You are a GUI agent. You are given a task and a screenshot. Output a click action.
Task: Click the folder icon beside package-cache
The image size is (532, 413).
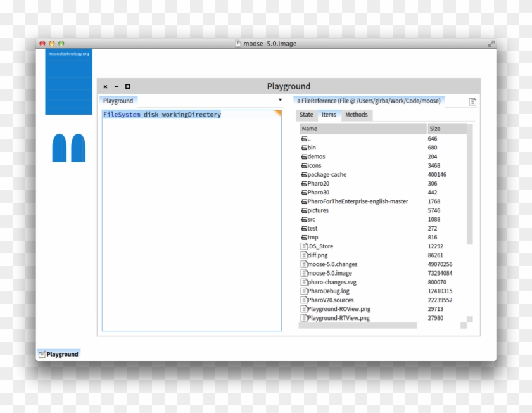pyautogui.click(x=303, y=174)
